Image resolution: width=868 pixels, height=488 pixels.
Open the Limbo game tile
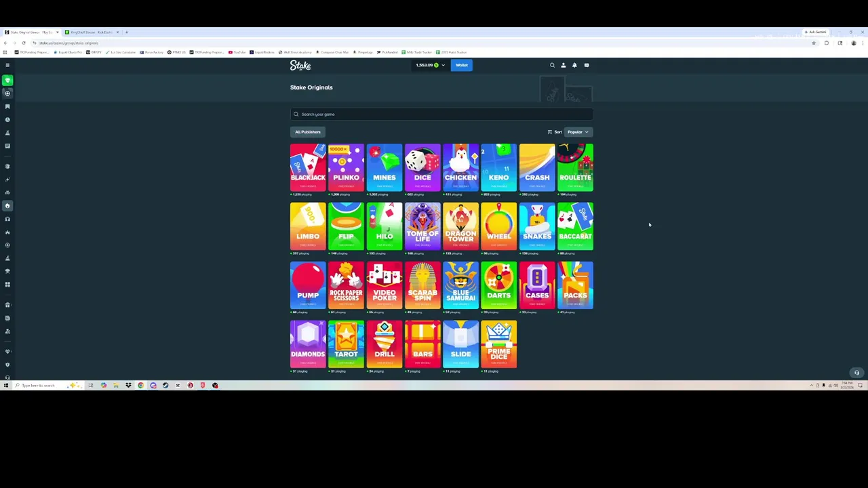click(x=308, y=226)
